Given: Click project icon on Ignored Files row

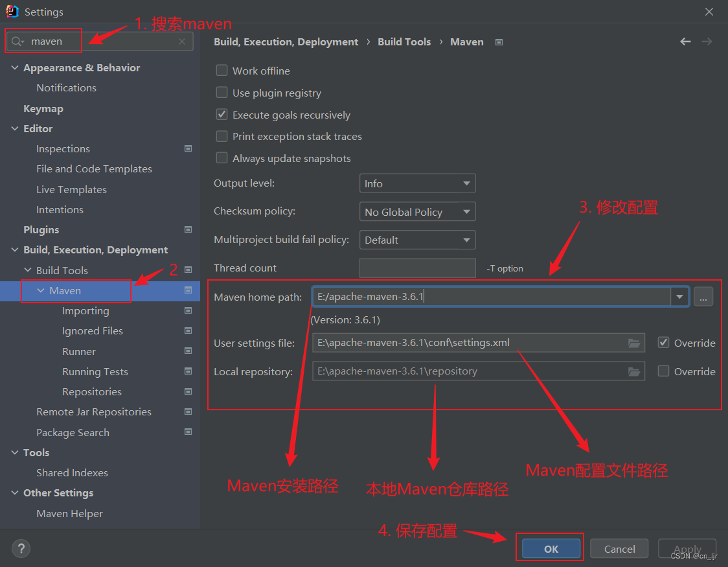Looking at the screenshot, I should click(x=188, y=330).
